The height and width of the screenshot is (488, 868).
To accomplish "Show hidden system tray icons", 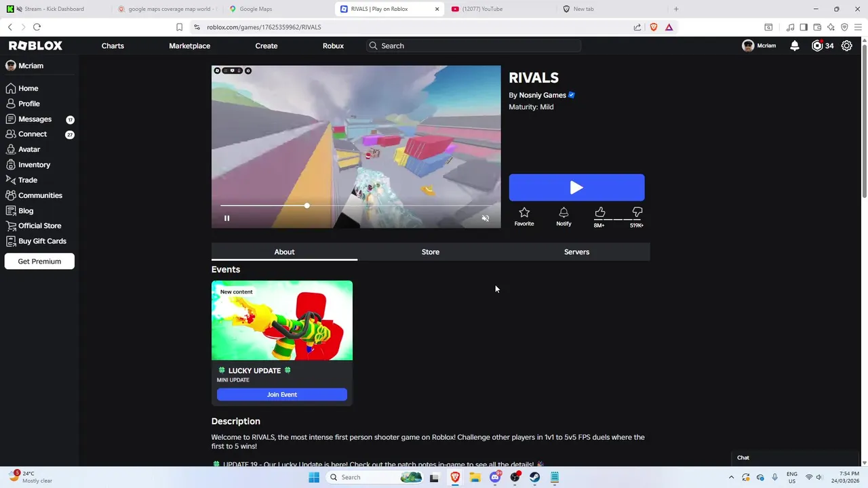I will pos(731,477).
